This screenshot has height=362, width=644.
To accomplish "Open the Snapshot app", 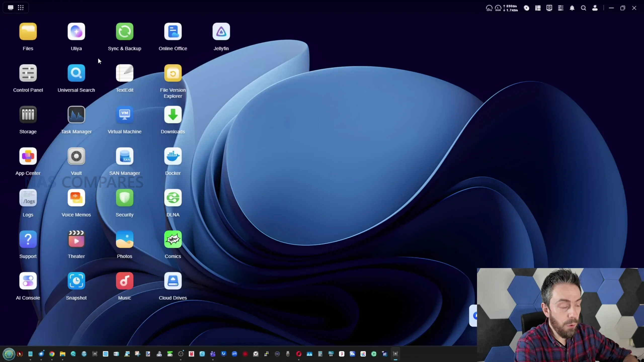I will coord(76,281).
